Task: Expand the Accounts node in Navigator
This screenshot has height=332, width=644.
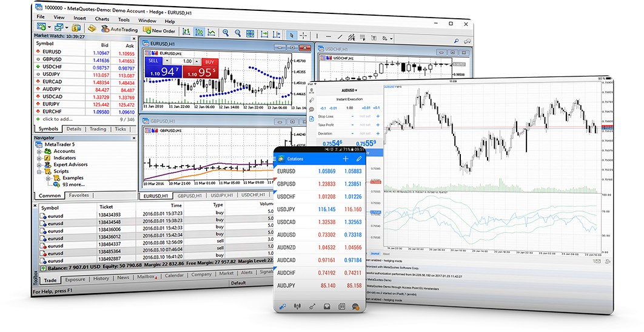Action: click(x=39, y=152)
